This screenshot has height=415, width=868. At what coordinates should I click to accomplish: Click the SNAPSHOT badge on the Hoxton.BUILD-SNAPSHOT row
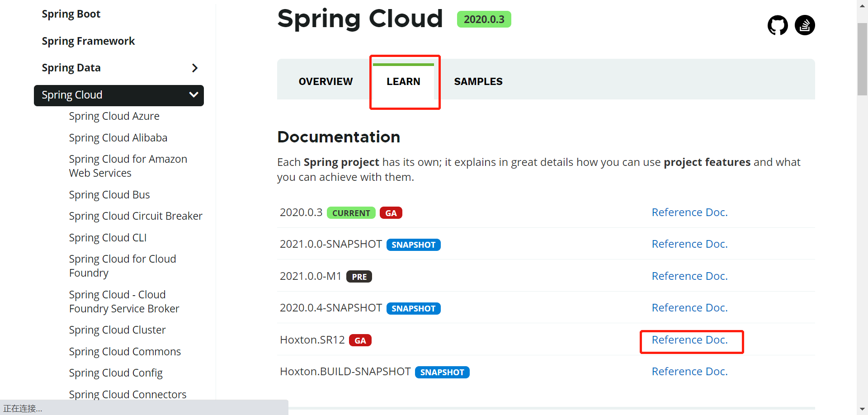coord(442,372)
